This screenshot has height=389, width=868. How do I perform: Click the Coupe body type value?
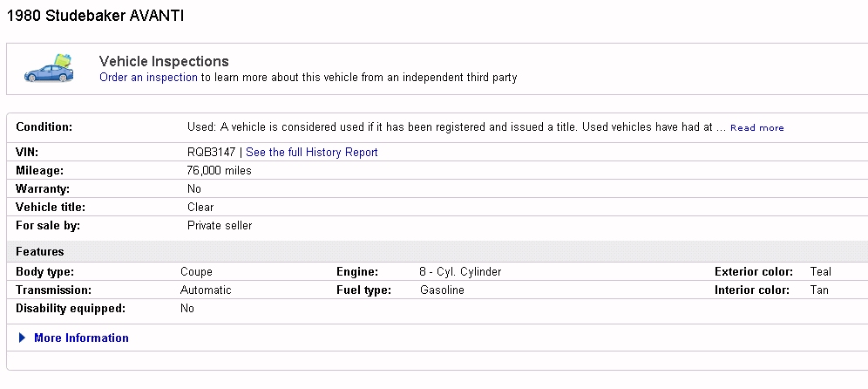coord(196,272)
